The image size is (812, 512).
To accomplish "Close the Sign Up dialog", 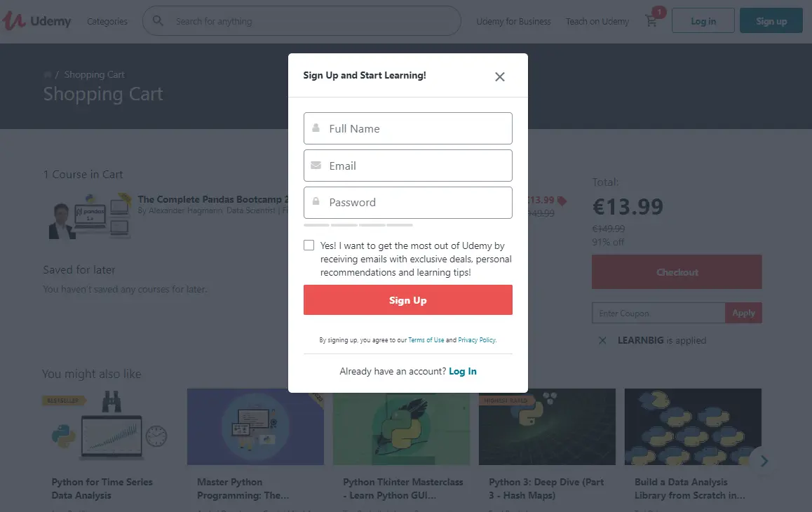I will coord(499,76).
